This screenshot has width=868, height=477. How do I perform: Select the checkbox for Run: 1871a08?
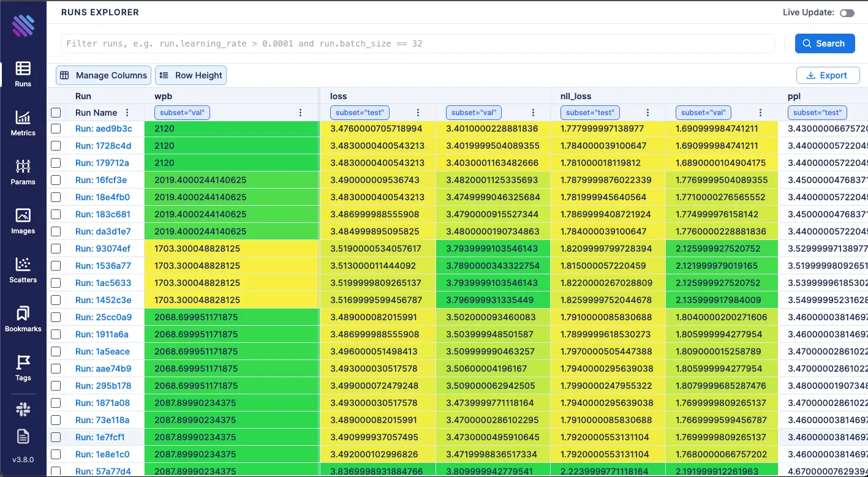click(56, 403)
